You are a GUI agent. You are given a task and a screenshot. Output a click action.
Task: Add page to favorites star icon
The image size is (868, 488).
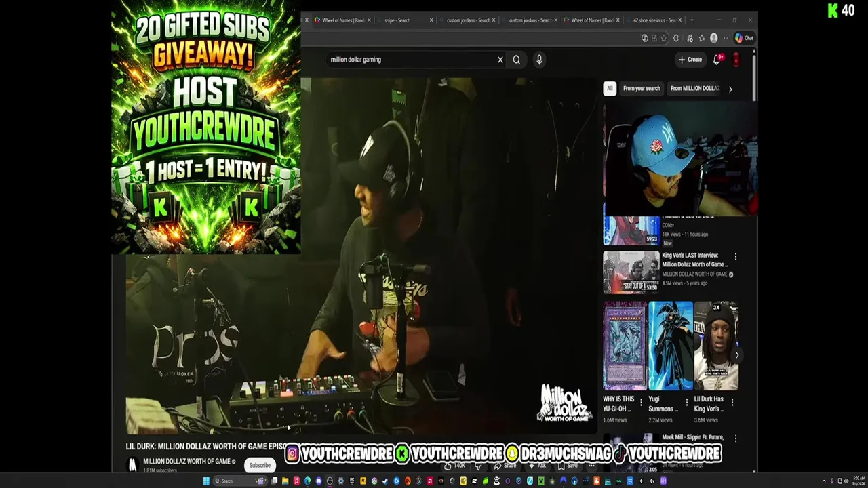coord(664,38)
